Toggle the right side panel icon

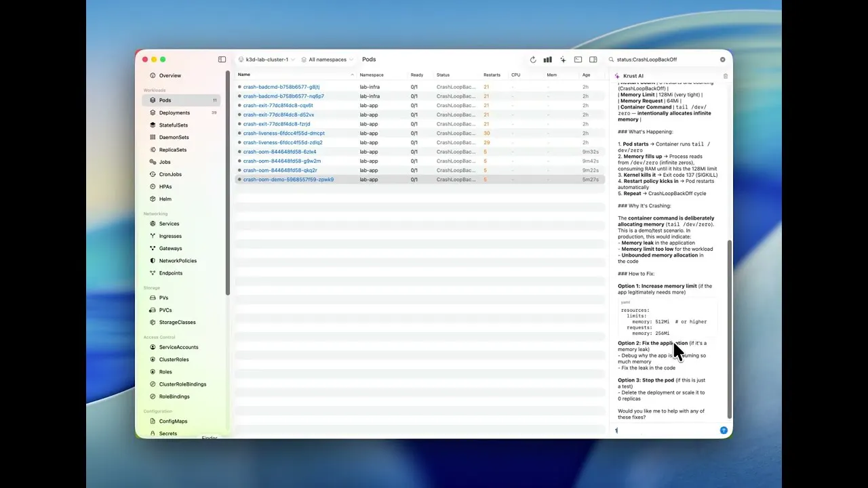coord(593,60)
